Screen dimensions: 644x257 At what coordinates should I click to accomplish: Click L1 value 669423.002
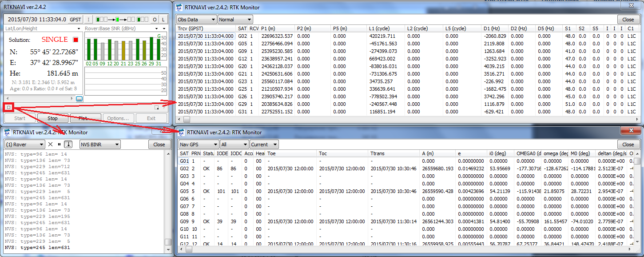tap(382, 59)
